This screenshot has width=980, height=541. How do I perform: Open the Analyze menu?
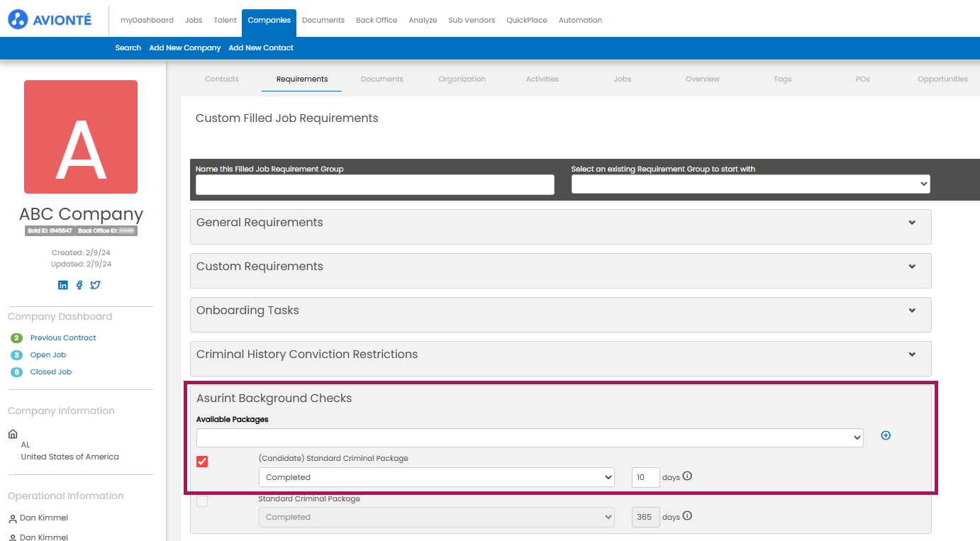coord(423,21)
